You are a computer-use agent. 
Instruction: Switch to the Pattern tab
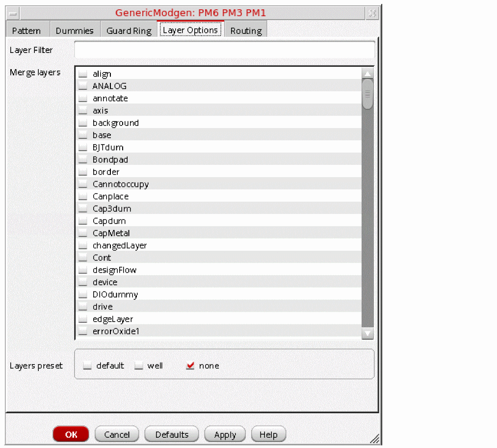click(26, 31)
